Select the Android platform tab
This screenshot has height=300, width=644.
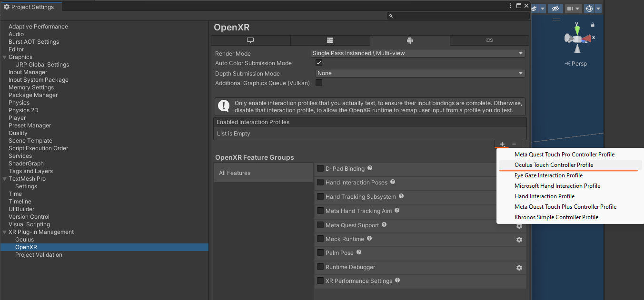tap(410, 40)
